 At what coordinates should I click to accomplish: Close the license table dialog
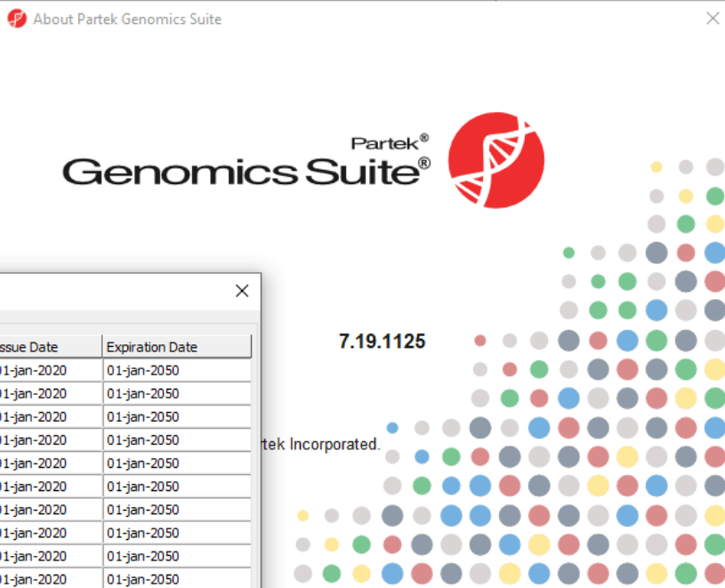pyautogui.click(x=242, y=291)
